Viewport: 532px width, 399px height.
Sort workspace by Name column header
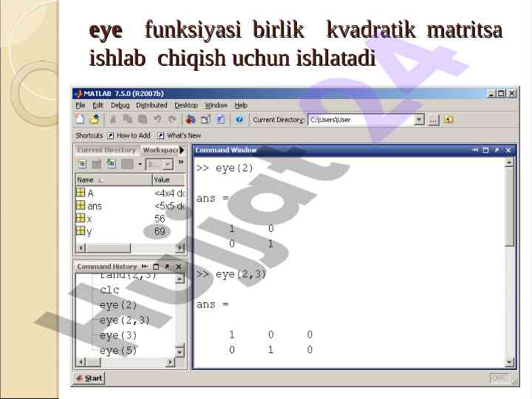[114, 180]
